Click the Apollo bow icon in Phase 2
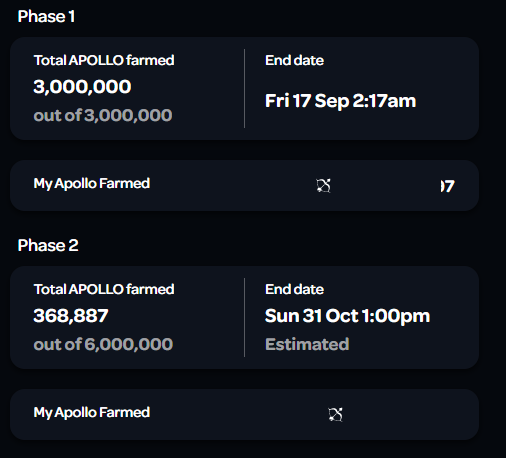 coord(335,415)
